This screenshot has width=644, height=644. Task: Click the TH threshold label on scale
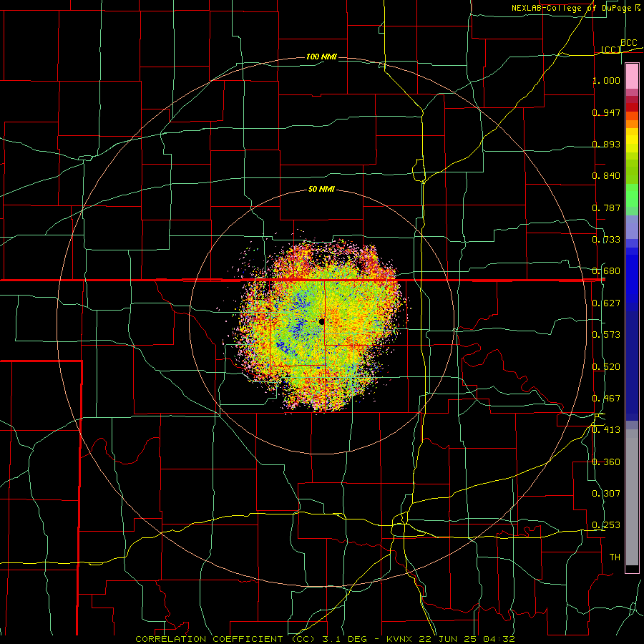(615, 557)
